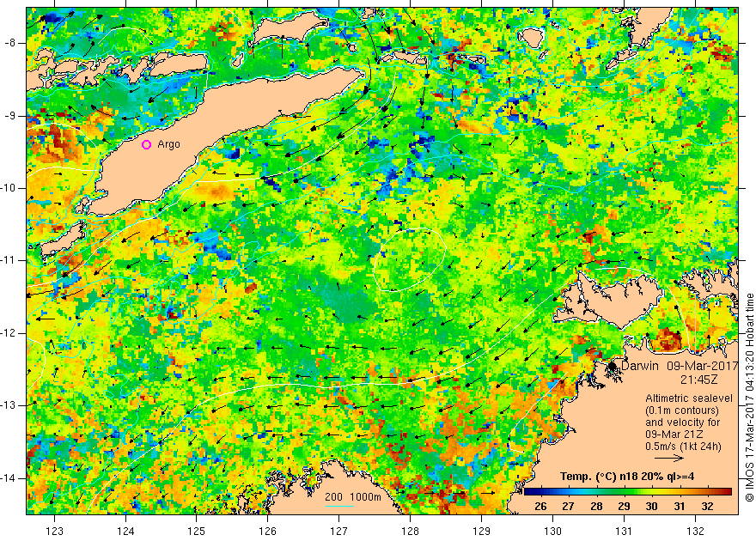This screenshot has height=541, width=756.
Task: Click 'Temp. (°C) n18 20% ql>=4' title
Action: coord(627,477)
